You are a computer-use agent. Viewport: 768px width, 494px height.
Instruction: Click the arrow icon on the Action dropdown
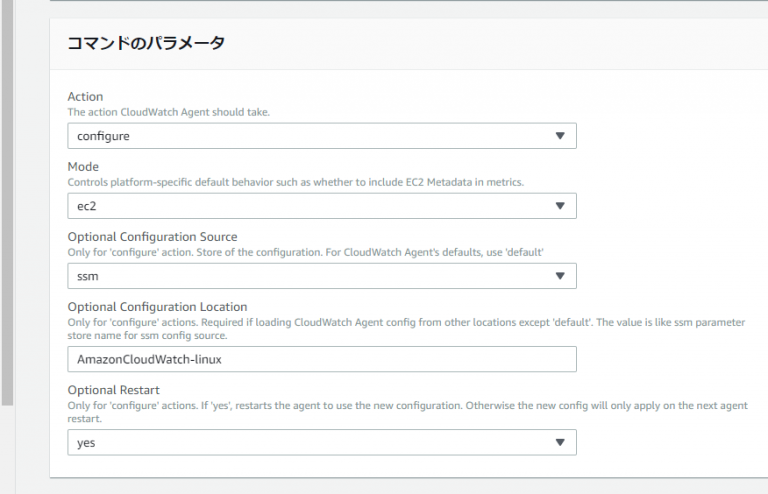560,136
